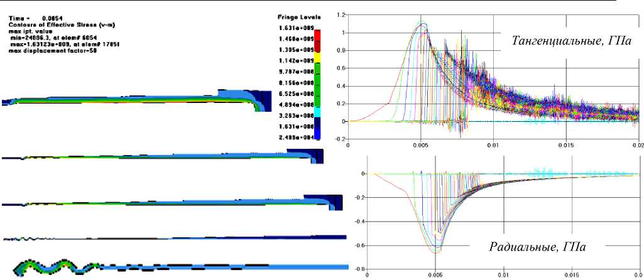Pick the bright red band in fringe legend

point(318,35)
